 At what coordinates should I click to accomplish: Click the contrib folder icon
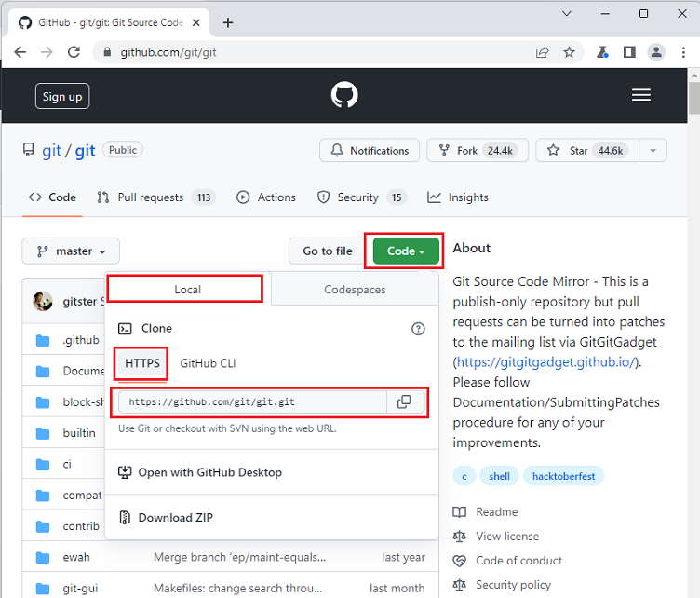pyautogui.click(x=43, y=526)
